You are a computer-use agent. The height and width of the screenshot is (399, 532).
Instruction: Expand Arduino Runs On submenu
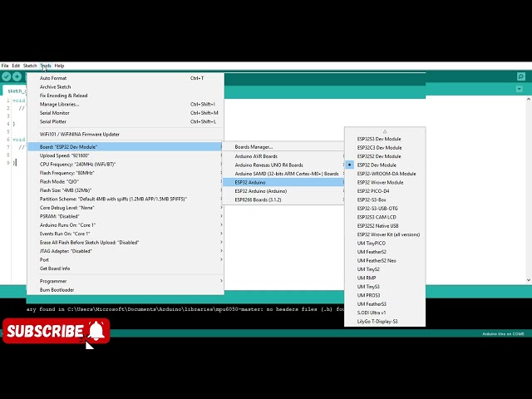[x=126, y=225]
